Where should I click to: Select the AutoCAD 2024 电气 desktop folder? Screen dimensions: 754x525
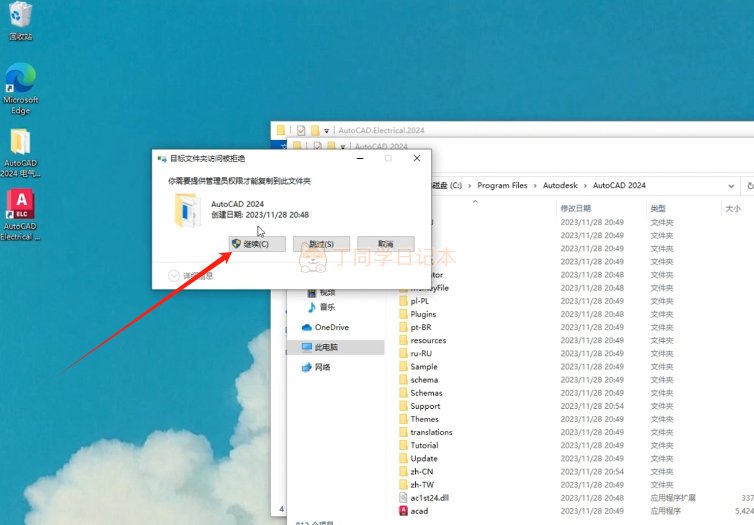pos(20,153)
